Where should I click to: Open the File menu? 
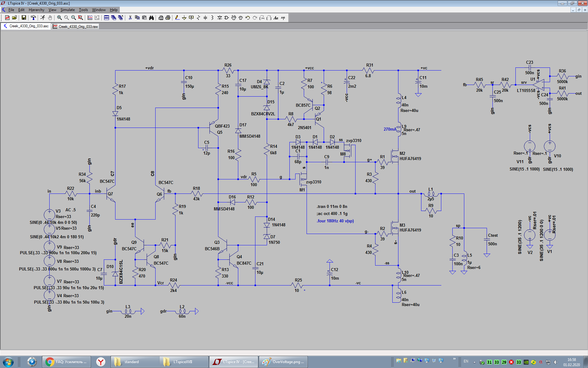tap(11, 10)
